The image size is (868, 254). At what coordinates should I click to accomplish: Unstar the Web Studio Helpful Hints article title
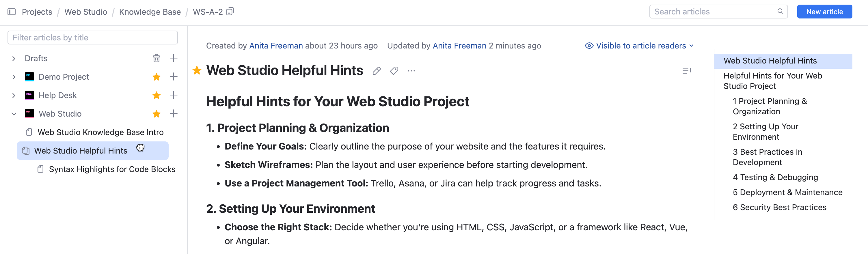point(197,70)
